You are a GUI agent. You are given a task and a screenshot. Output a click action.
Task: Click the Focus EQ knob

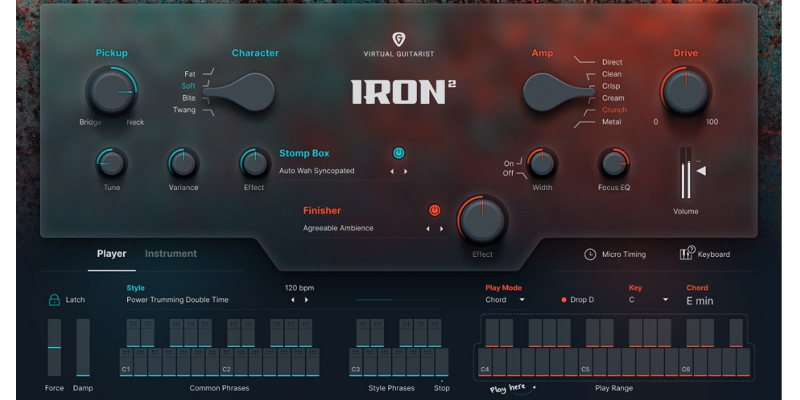(614, 164)
